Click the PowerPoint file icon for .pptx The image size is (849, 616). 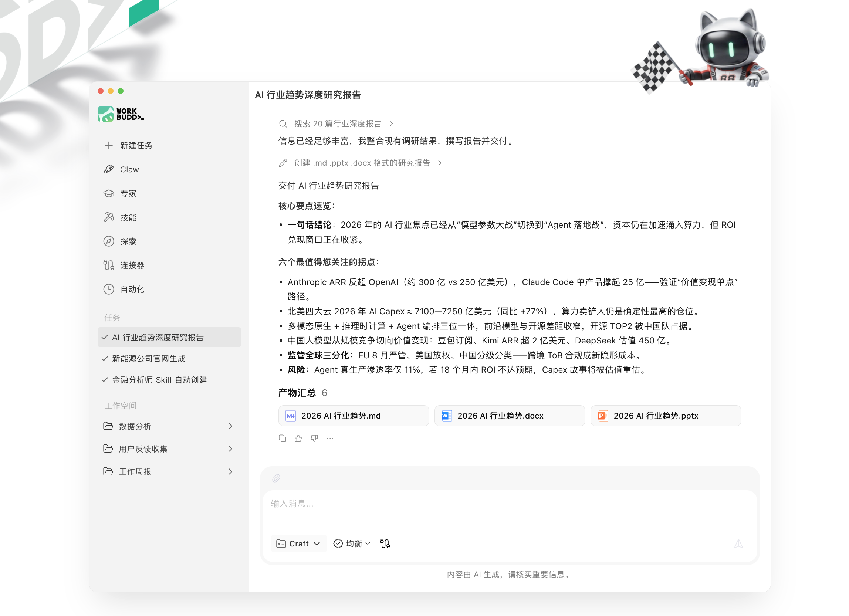(603, 416)
